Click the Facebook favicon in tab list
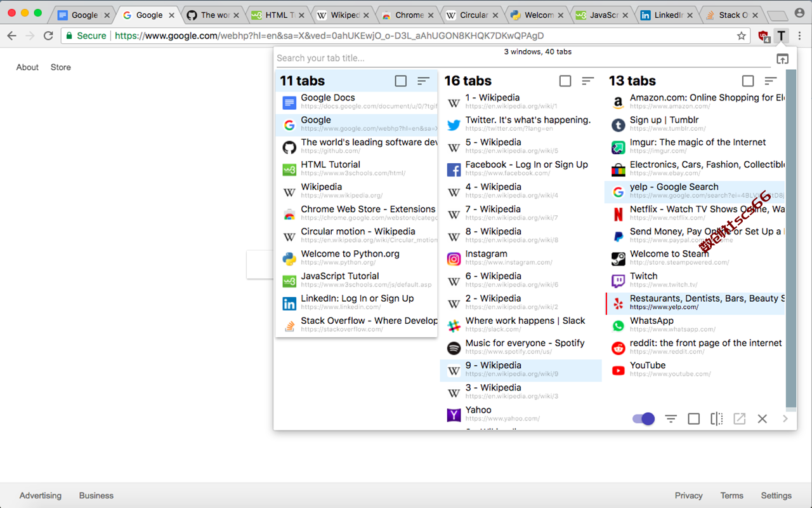The image size is (812, 508). [x=454, y=170]
